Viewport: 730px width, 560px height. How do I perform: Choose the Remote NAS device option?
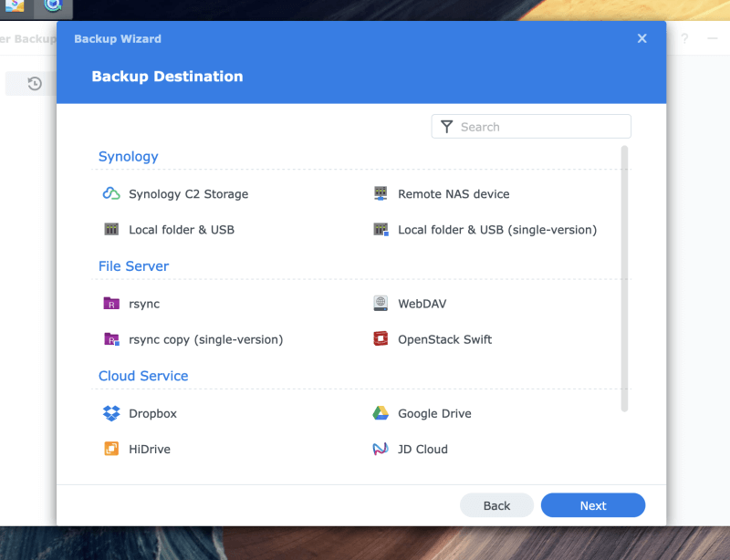click(454, 193)
